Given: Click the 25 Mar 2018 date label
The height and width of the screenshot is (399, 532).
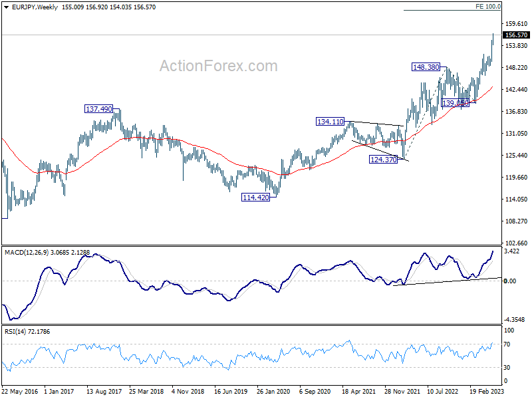Looking at the screenshot, I should [146, 391].
